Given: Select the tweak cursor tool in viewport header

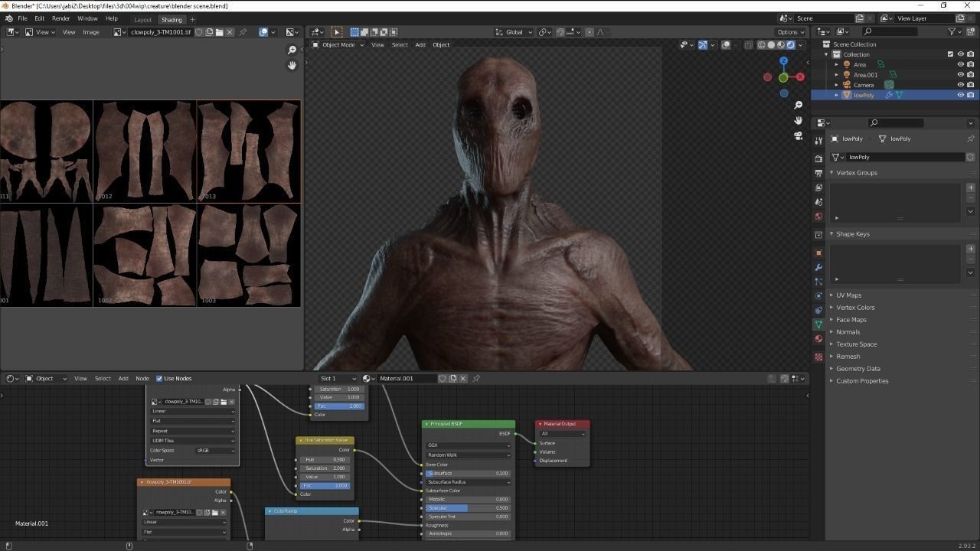Looking at the screenshot, I should (x=336, y=32).
